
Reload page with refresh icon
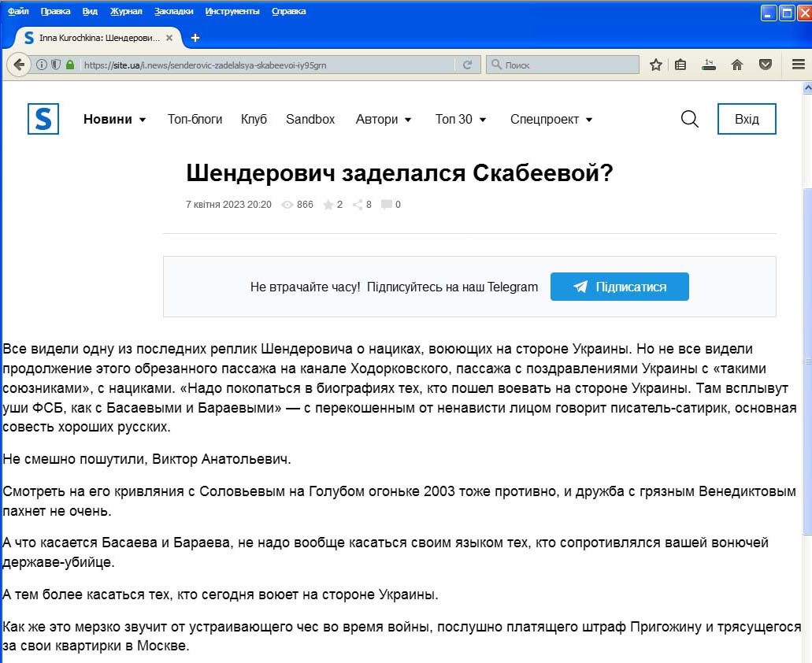tap(467, 65)
